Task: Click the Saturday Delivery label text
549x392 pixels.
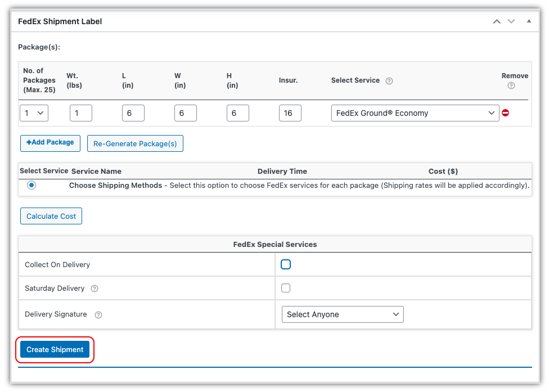Action: click(x=55, y=288)
